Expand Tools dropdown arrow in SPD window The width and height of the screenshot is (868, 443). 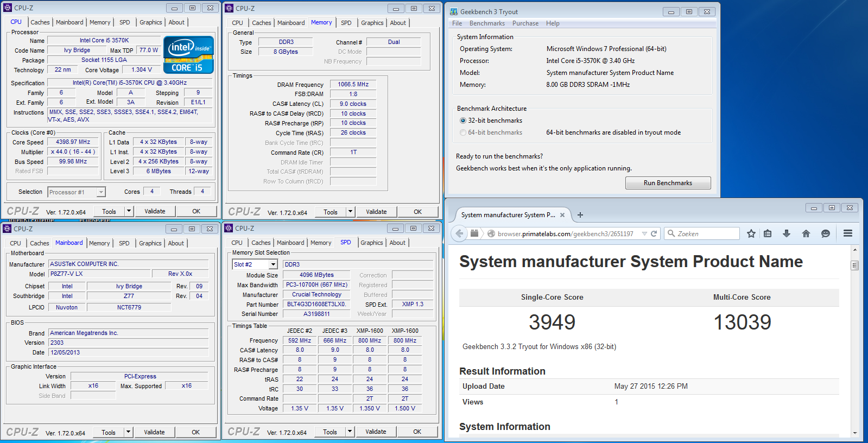point(350,432)
